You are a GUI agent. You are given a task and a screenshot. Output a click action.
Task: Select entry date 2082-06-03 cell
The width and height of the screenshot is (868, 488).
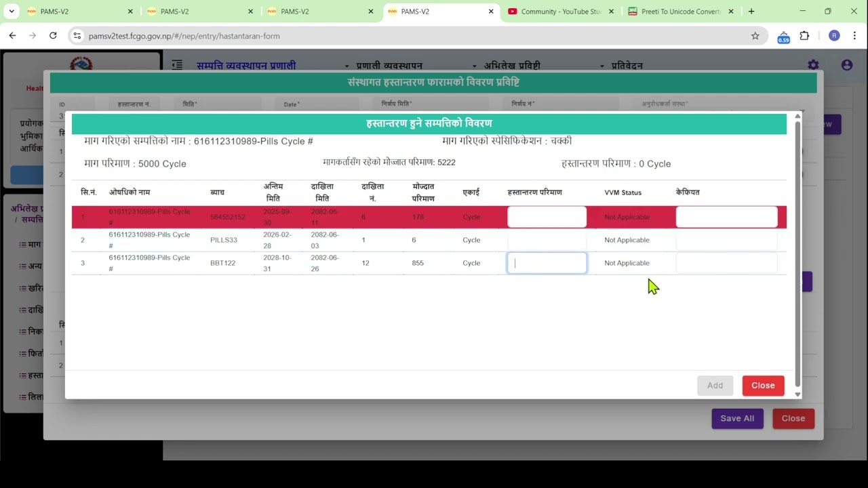pyautogui.click(x=324, y=240)
